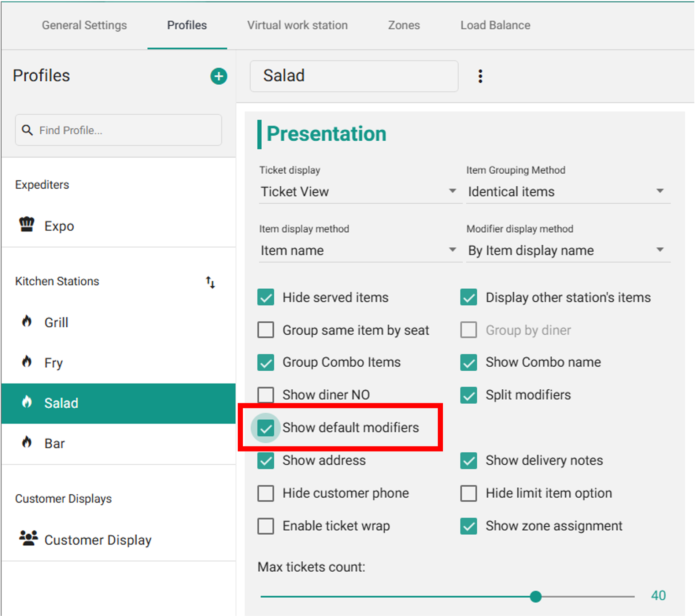Image resolution: width=695 pixels, height=616 pixels.
Task: Open the Modifier display method dropdown
Action: [x=567, y=251]
